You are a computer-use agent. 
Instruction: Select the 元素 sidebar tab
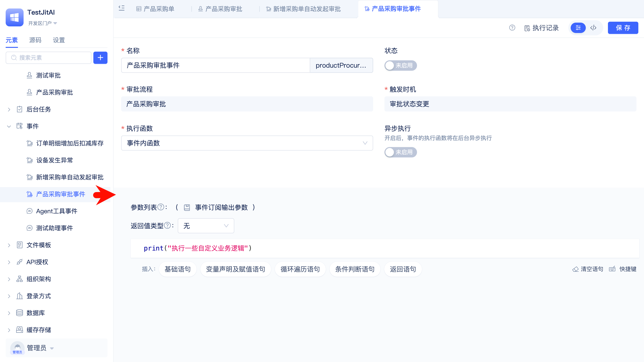(x=12, y=40)
